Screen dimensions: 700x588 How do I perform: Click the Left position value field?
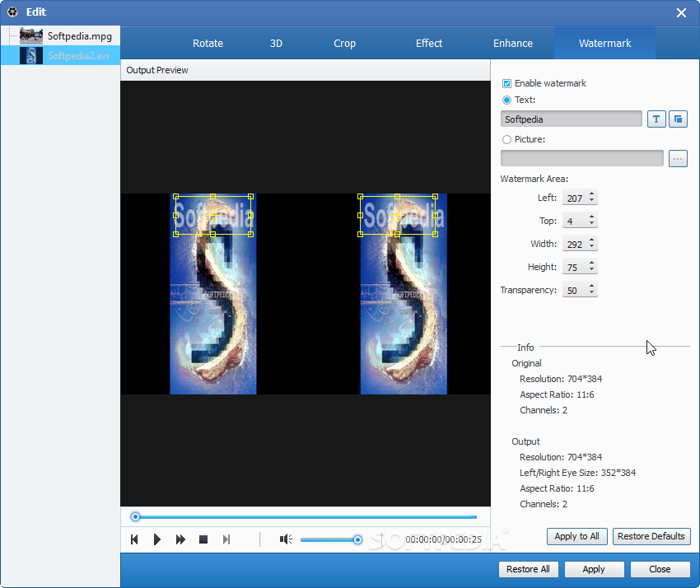tap(575, 198)
